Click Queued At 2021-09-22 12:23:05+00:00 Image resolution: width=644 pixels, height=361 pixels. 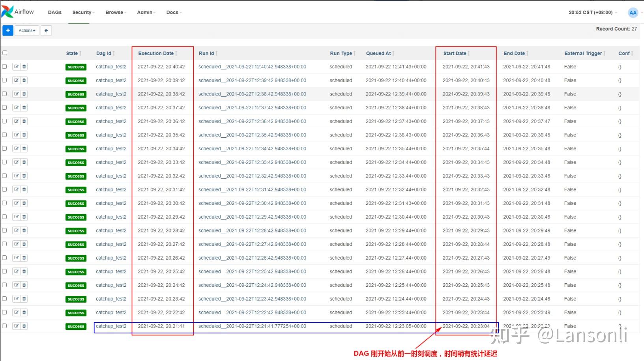(x=396, y=326)
